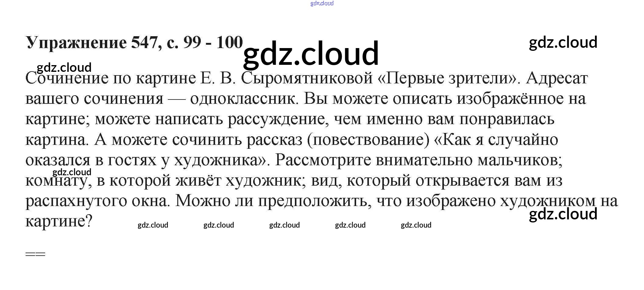Click the painting title "Первые зрители"
The width and height of the screenshot is (644, 290).
(x=447, y=78)
